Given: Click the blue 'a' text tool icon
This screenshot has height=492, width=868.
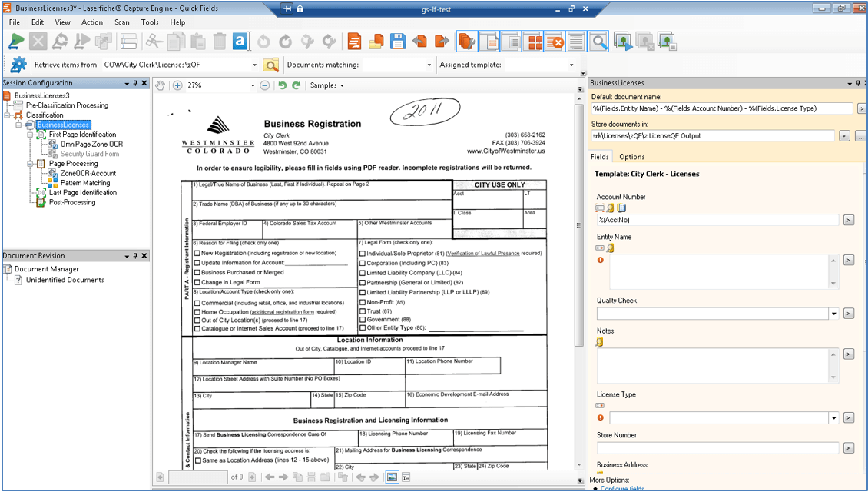Looking at the screenshot, I should [240, 42].
